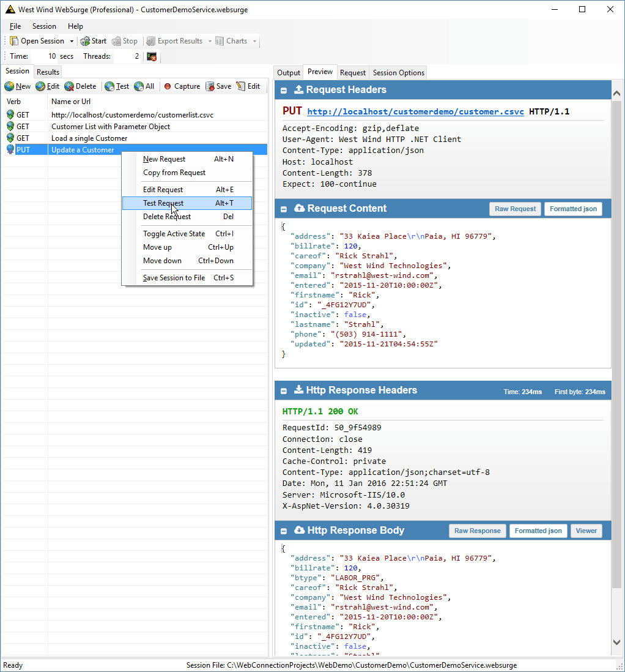Viewport: 625px width, 672px height.
Task: Click the notepad Edit session button
Action: pos(248,86)
